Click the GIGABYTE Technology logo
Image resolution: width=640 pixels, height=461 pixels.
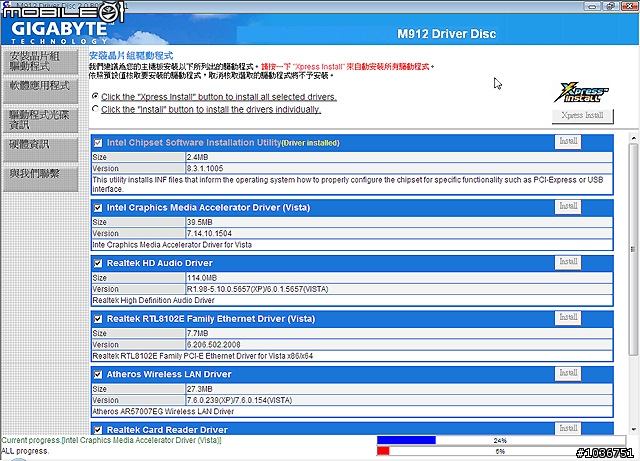pos(60,33)
